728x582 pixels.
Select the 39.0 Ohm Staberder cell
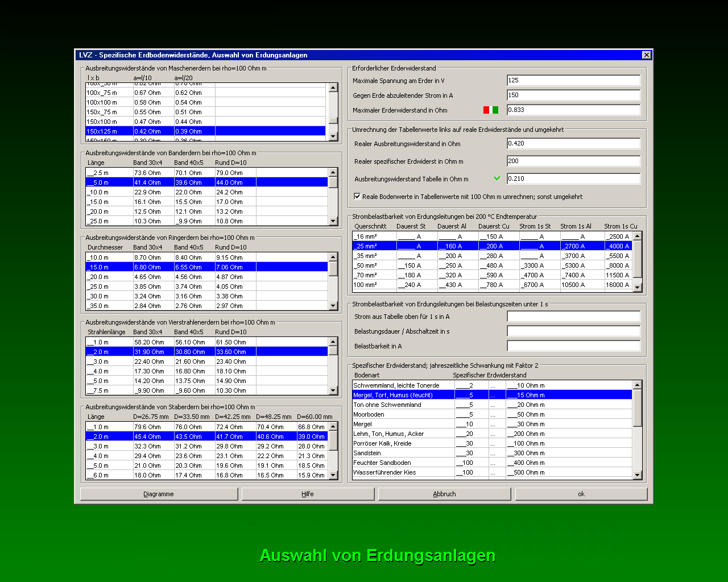[x=312, y=436]
